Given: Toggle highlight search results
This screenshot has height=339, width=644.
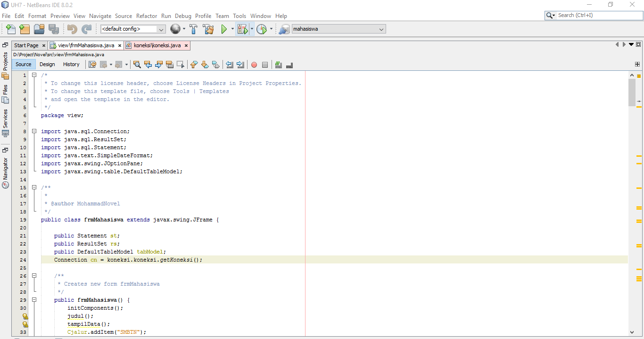Looking at the screenshot, I should 170,64.
